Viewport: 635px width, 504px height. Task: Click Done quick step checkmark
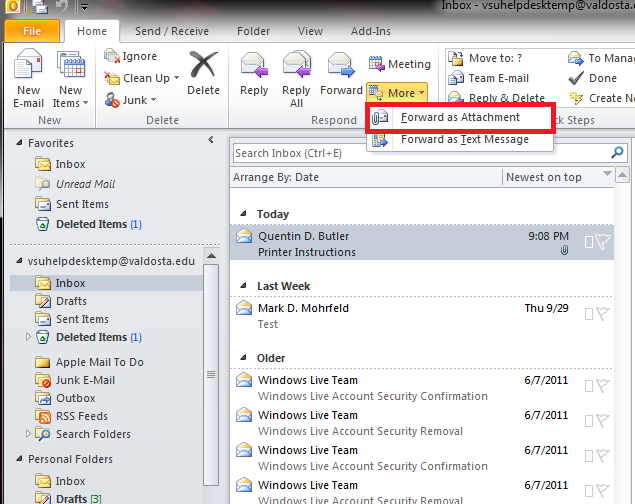576,78
